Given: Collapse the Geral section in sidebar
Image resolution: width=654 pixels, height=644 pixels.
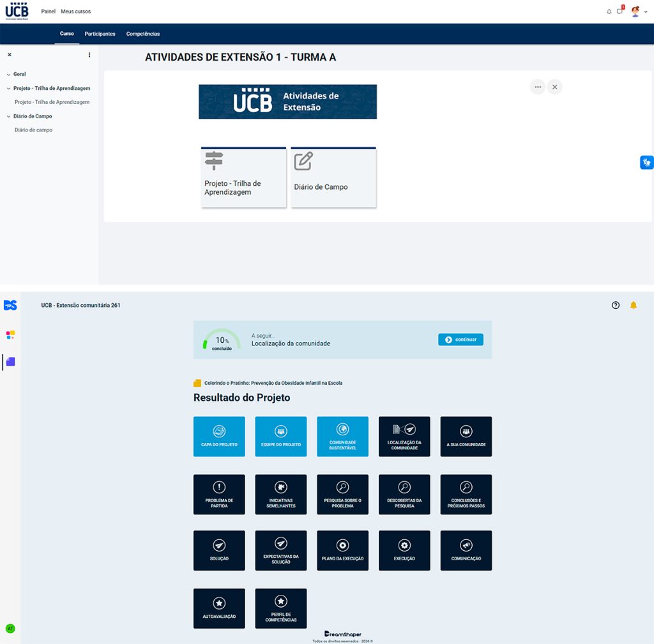Looking at the screenshot, I should pos(8,74).
